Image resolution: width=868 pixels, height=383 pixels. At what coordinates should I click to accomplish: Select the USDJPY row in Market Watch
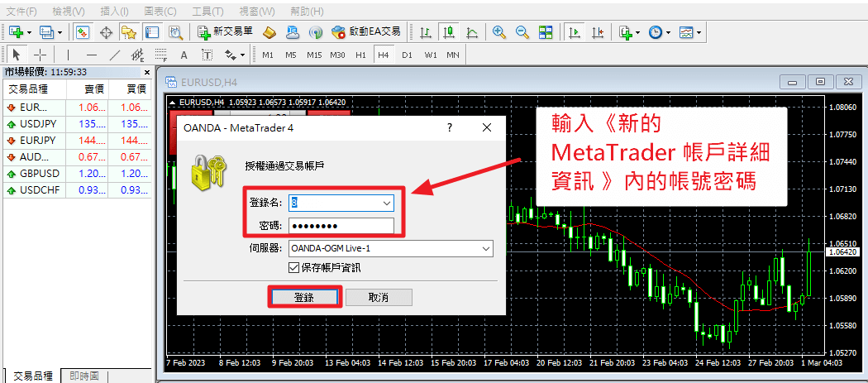76,123
